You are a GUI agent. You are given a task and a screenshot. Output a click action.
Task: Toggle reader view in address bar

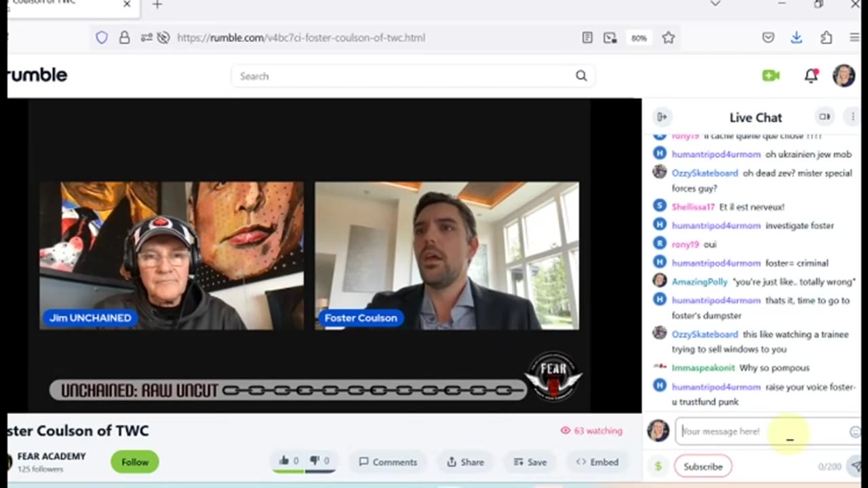click(x=587, y=38)
